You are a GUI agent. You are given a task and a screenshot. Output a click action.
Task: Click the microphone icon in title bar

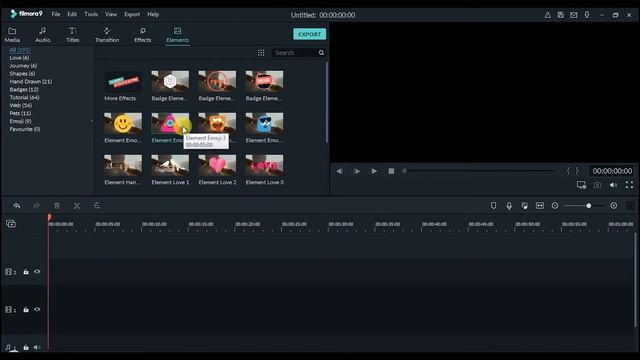(587, 15)
